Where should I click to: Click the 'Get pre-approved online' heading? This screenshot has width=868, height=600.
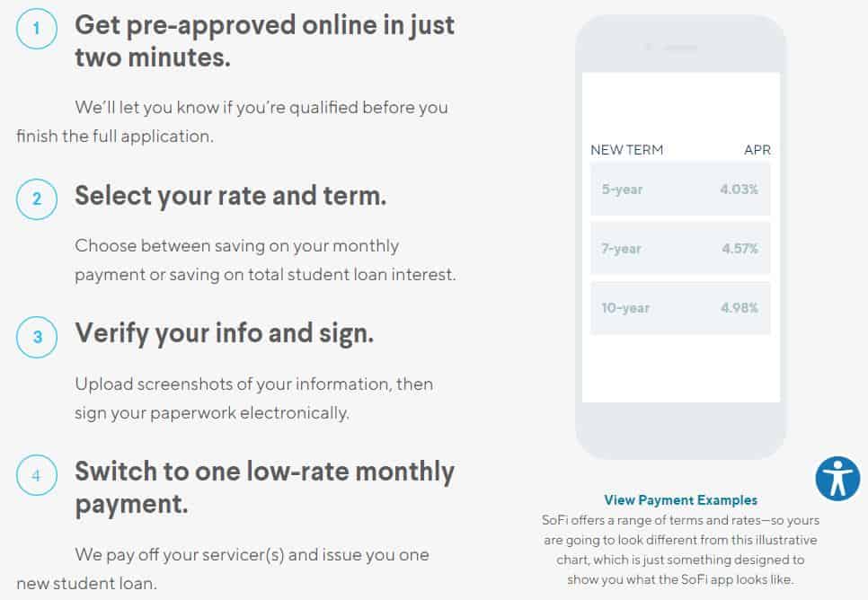pyautogui.click(x=264, y=41)
